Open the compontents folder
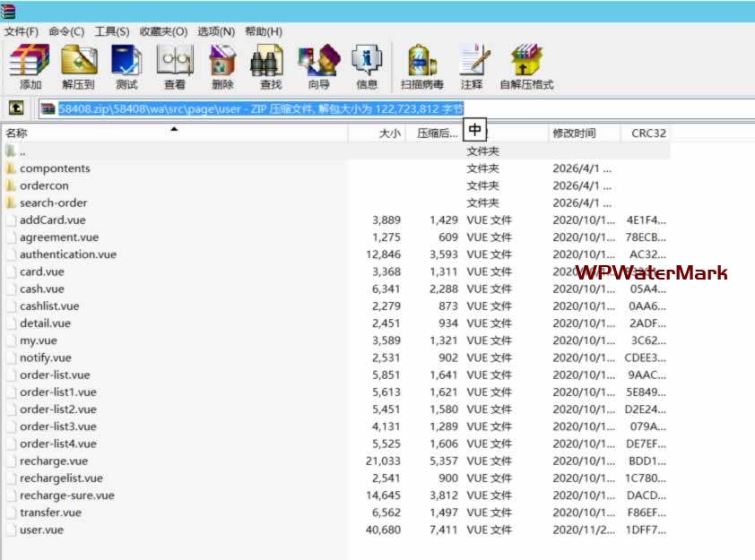 (x=55, y=168)
